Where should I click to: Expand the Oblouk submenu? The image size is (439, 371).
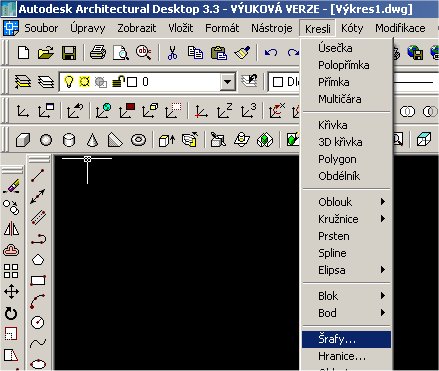point(346,202)
